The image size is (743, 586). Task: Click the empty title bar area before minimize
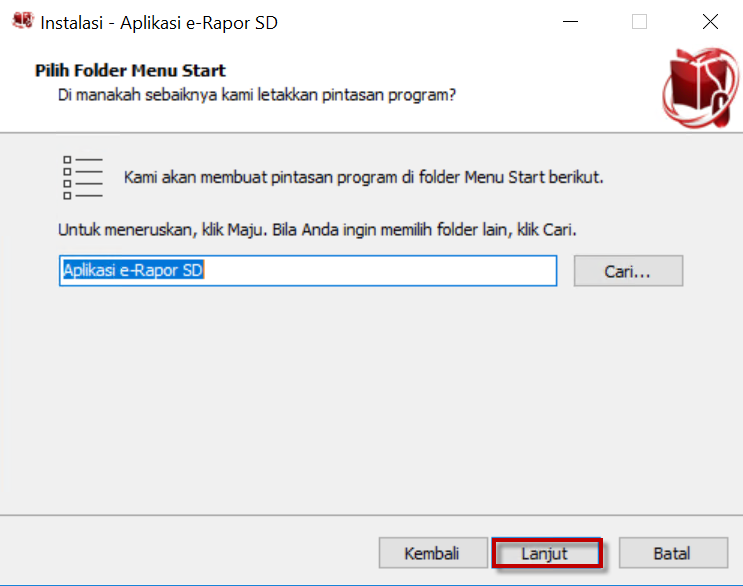pyautogui.click(x=420, y=22)
